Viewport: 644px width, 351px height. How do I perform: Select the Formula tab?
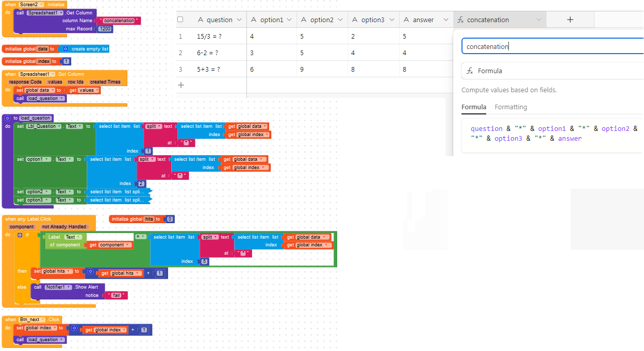click(x=473, y=107)
